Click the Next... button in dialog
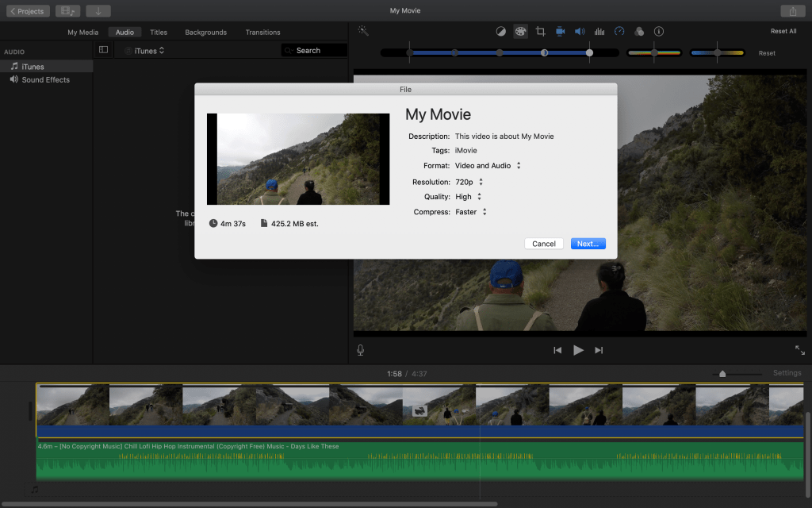 tap(588, 244)
